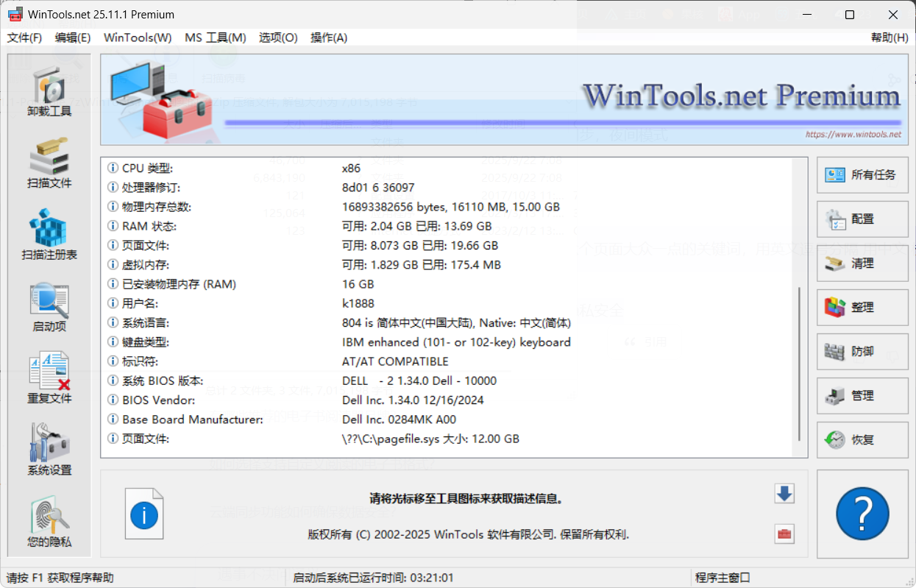Click the info icon beside 物理内存总数
The image size is (916, 588).
tap(113, 207)
